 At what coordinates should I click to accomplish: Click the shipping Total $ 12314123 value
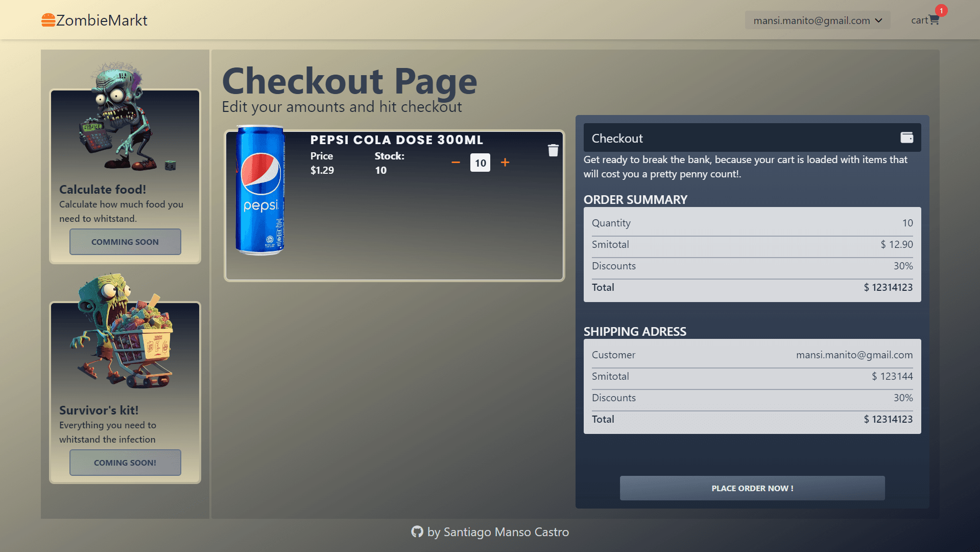coord(888,419)
